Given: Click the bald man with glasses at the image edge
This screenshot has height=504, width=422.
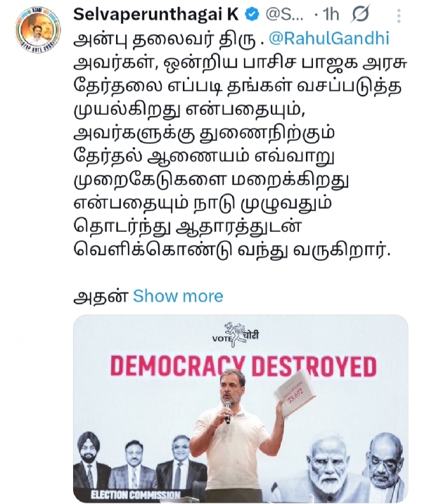Looking at the screenshot, I should [385, 463].
